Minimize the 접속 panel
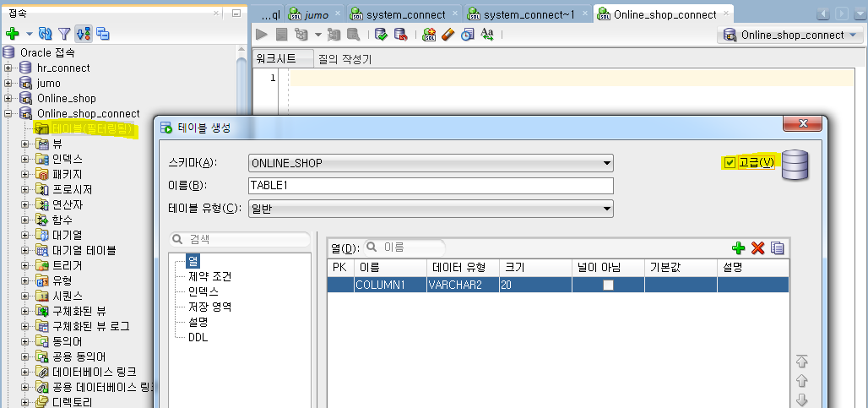 236,14
